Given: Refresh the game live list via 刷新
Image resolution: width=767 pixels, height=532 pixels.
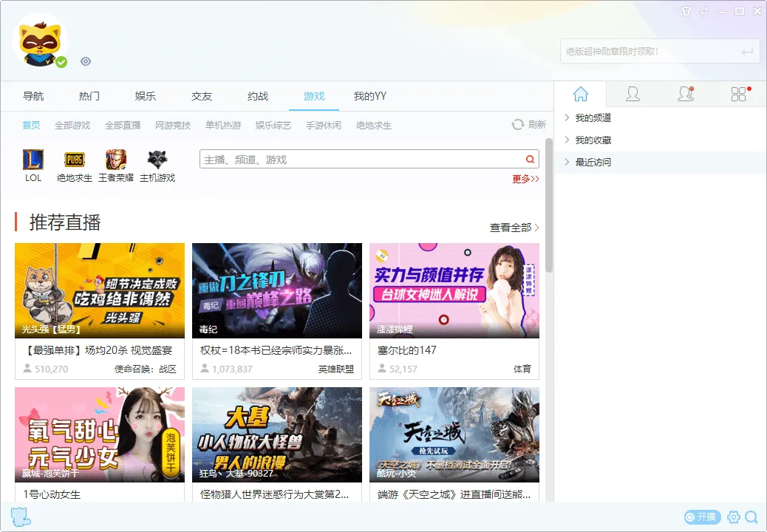Looking at the screenshot, I should pos(528,125).
